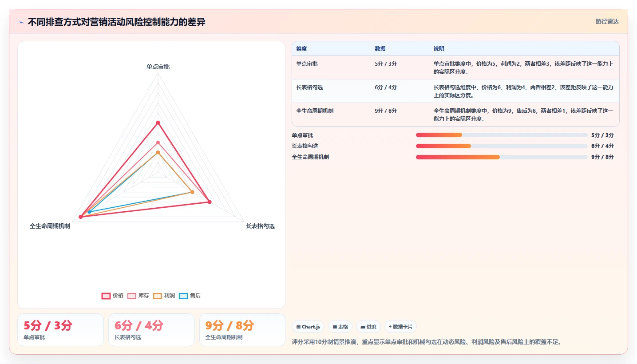The height and width of the screenshot is (364, 637).
Task: Click the 数据 column header
Action: [x=380, y=49]
